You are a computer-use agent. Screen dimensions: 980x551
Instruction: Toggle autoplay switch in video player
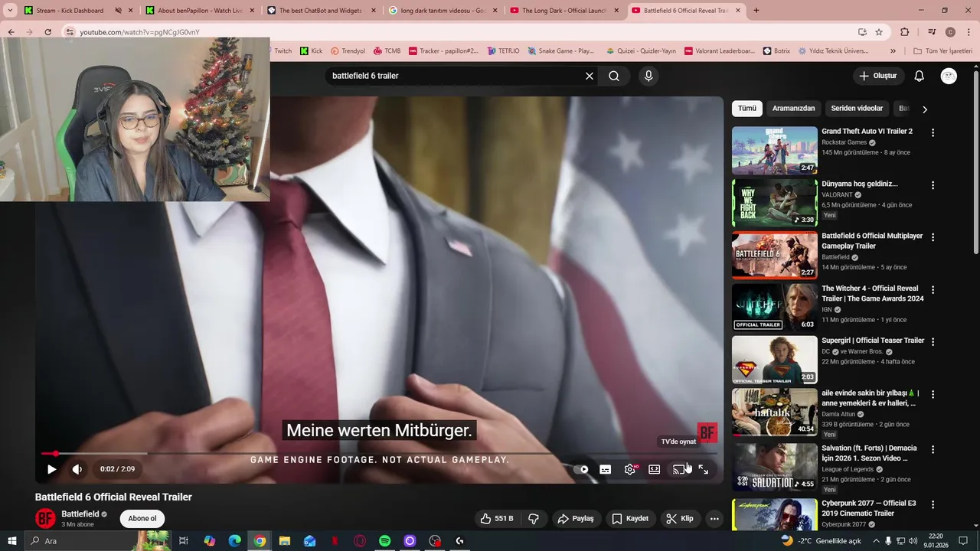(581, 469)
